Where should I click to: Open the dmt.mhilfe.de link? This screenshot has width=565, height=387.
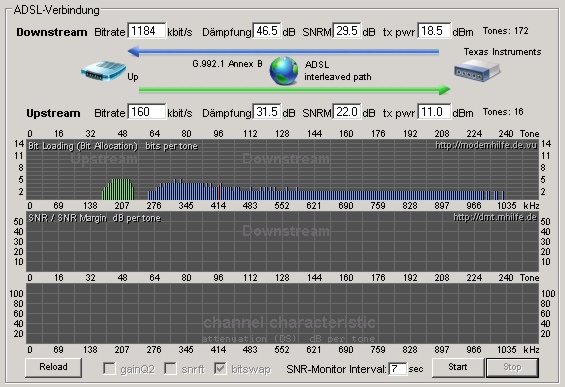(495, 217)
